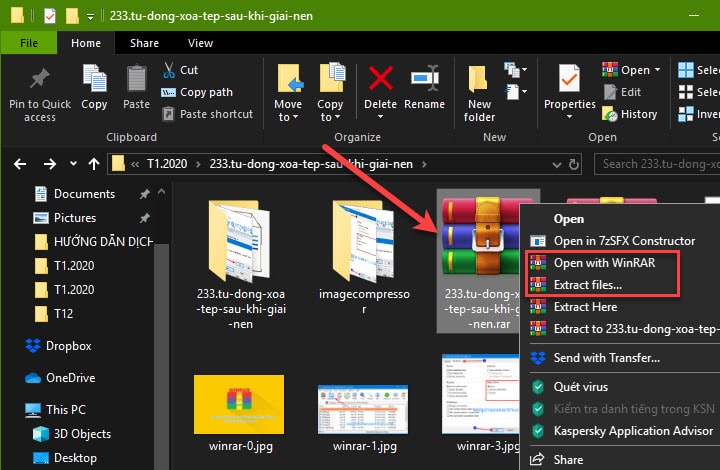
Task: Click the History ribbon icon
Action: coord(610,114)
